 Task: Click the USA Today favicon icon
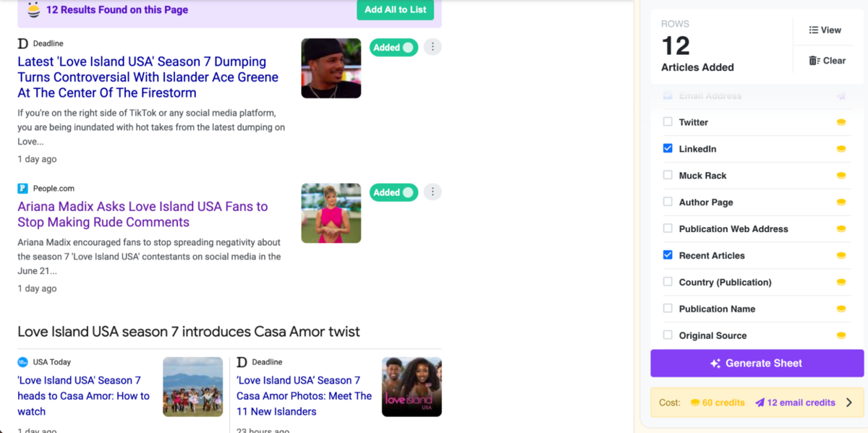click(x=23, y=362)
